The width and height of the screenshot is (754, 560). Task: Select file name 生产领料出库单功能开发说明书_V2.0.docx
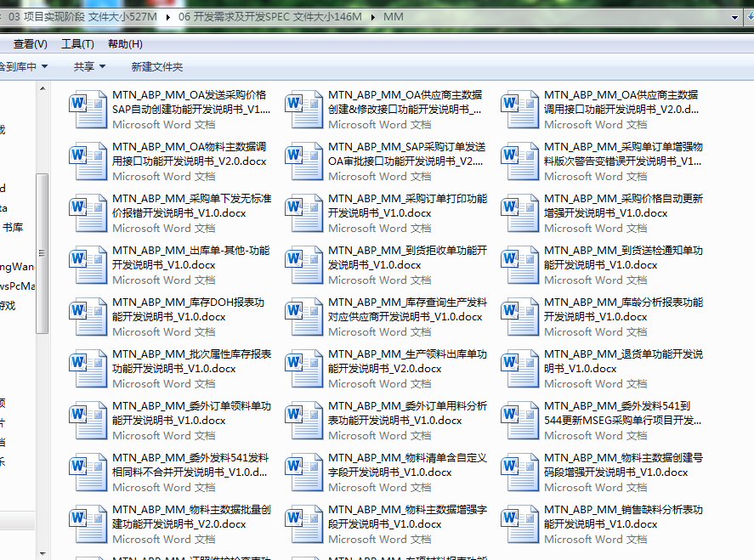click(x=407, y=361)
